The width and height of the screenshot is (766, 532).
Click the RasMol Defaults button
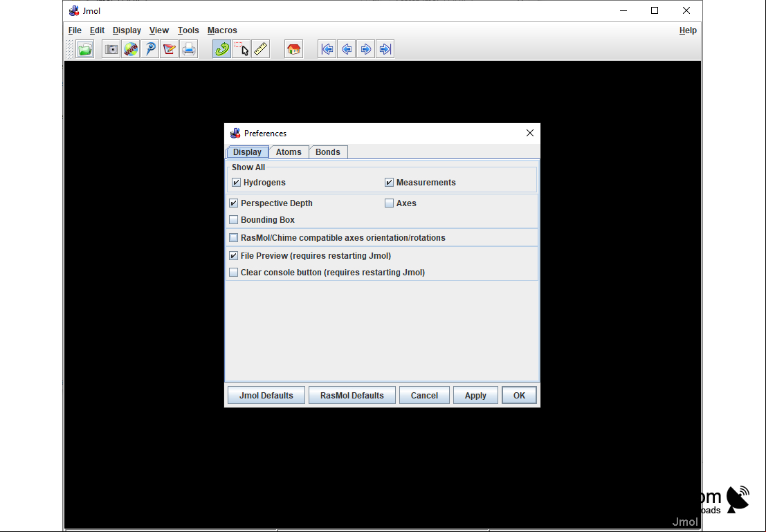(x=352, y=395)
